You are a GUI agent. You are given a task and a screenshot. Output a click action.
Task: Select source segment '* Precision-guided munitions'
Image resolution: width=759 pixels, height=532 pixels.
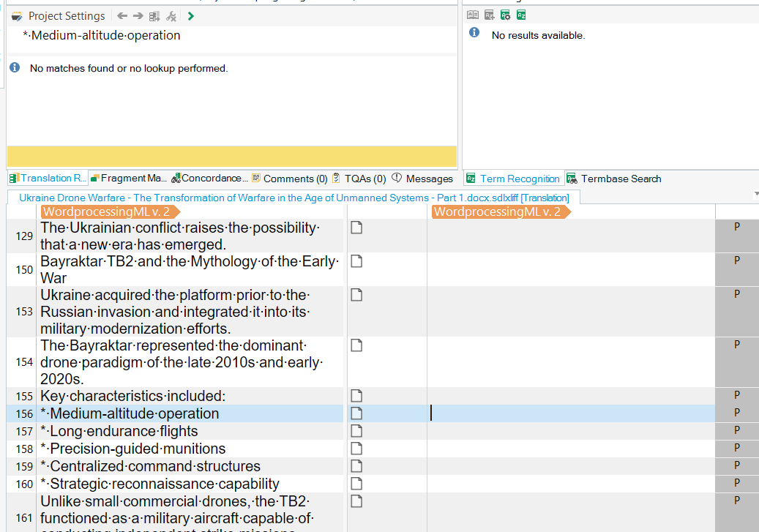click(x=133, y=449)
